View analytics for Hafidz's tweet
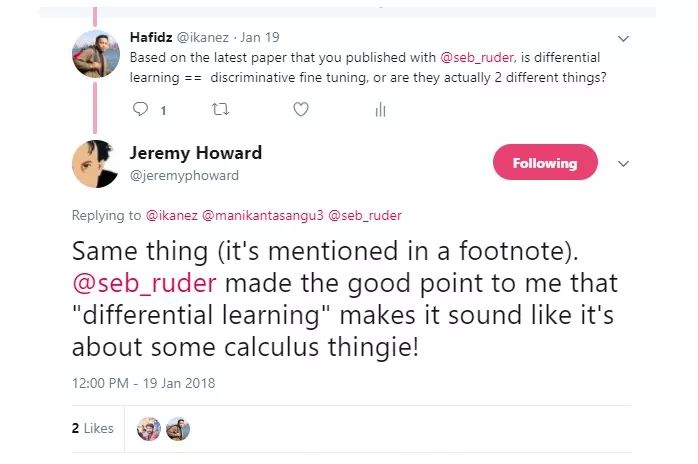698x464 pixels. pyautogui.click(x=380, y=109)
